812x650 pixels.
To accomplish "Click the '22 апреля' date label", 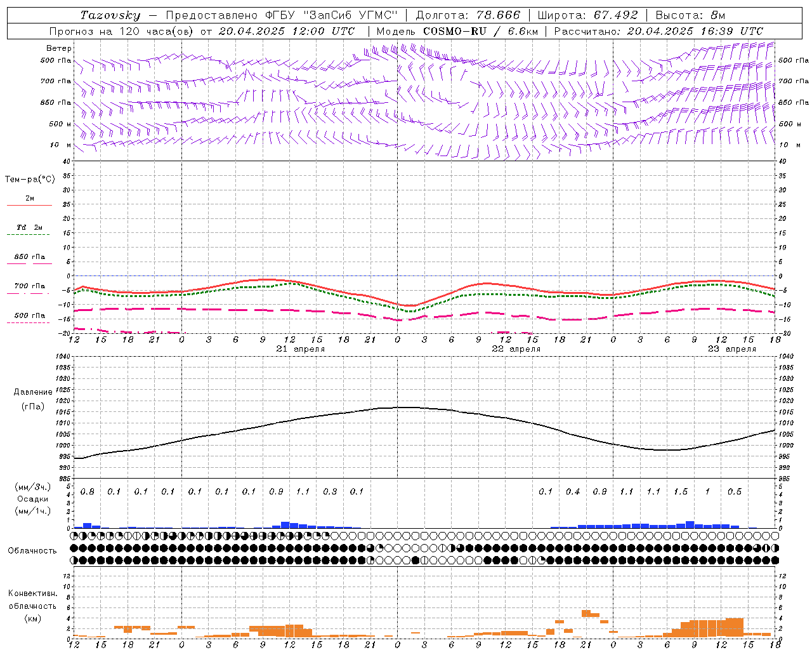I will 516,349.
